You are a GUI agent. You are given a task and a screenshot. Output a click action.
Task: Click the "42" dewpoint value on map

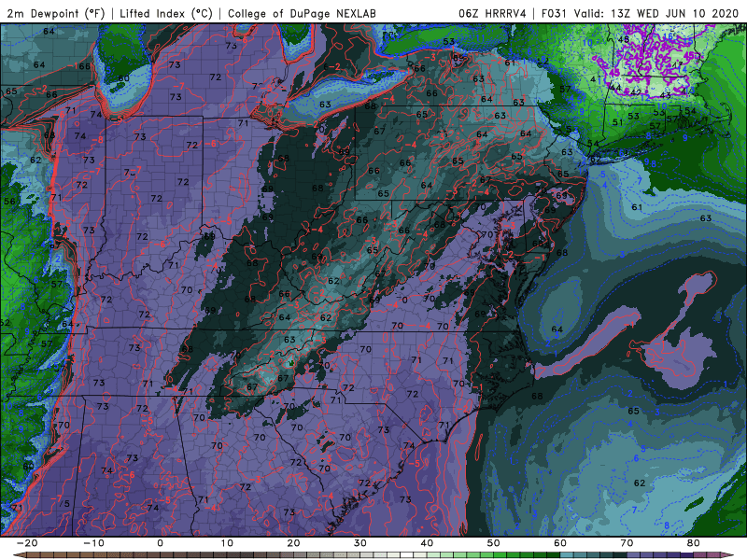point(636,92)
